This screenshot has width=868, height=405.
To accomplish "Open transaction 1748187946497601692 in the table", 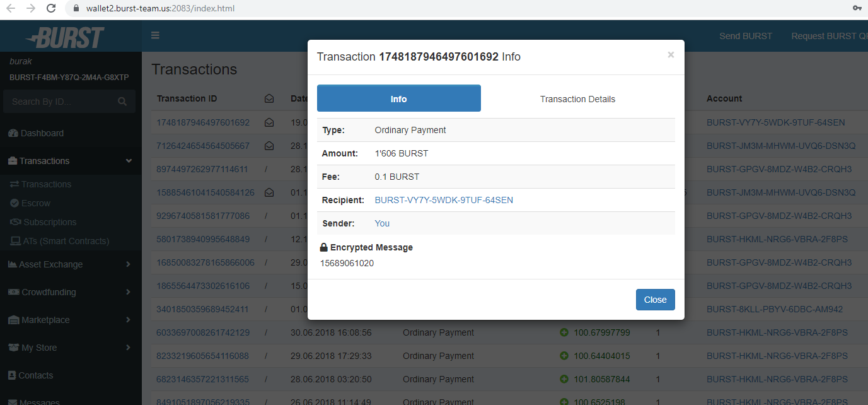I will pyautogui.click(x=203, y=122).
